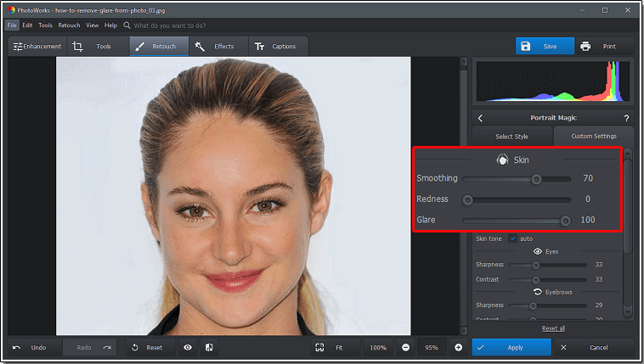Go back from Portrait Magic panel
Screen dimensions: 644x364
480,118
